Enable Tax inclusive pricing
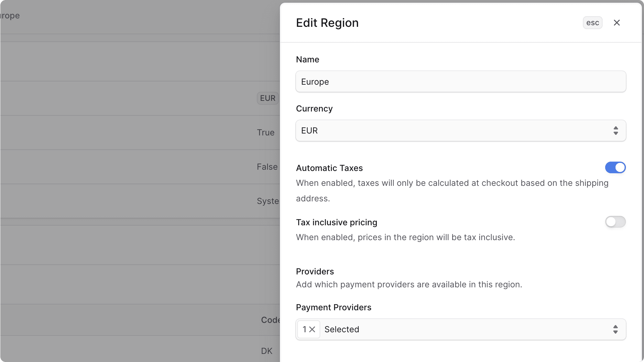This screenshot has height=362, width=644. 615,222
